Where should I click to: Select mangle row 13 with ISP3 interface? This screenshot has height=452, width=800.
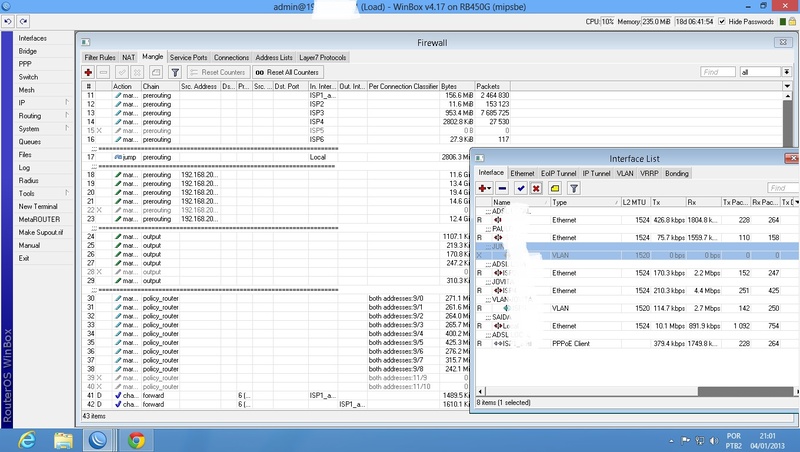click(296, 113)
